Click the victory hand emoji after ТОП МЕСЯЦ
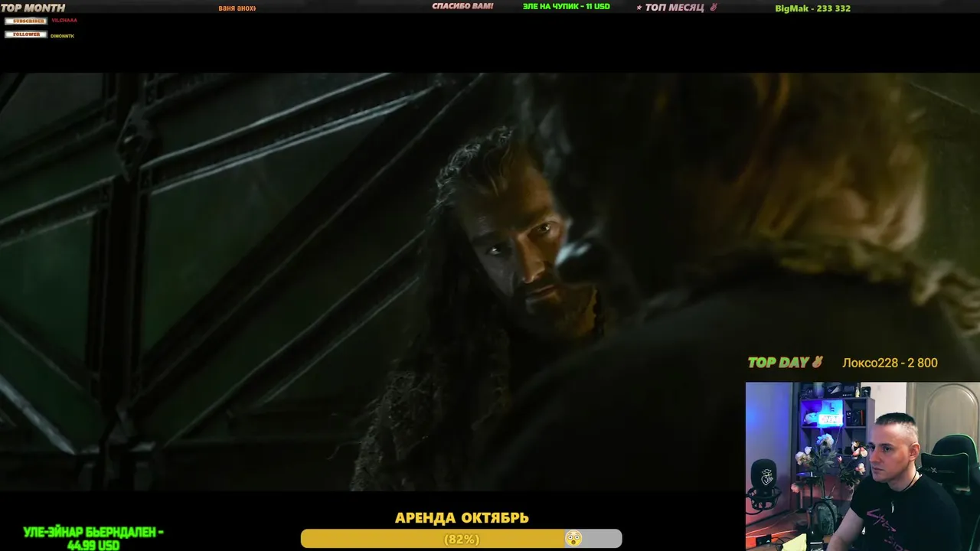This screenshot has width=980, height=551. [x=714, y=7]
